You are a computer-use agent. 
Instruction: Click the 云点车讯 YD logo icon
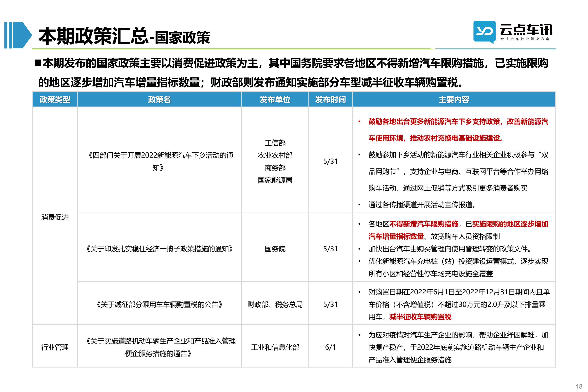(484, 32)
